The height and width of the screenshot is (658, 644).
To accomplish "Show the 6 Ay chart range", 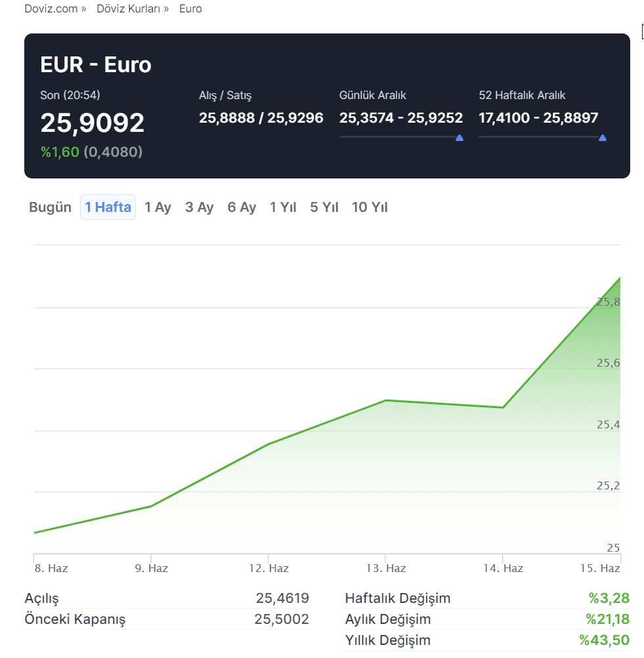I will point(242,207).
